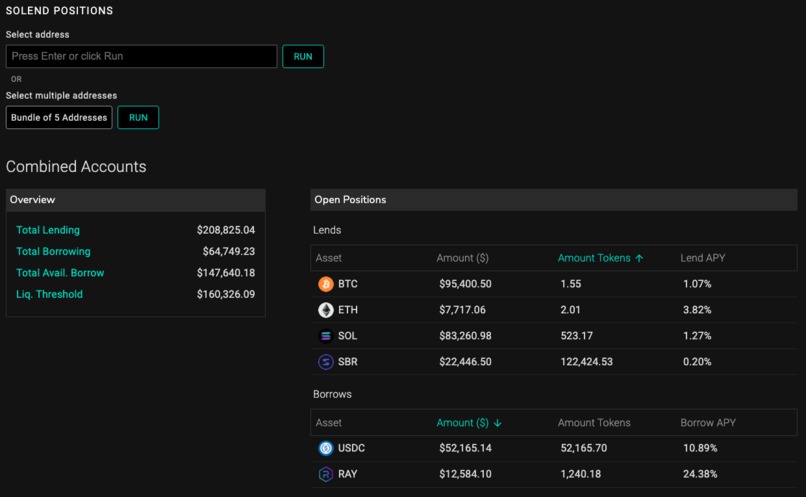Click the $7,717.06 ETH amount
The height and width of the screenshot is (497, 806).
pyautogui.click(x=462, y=310)
